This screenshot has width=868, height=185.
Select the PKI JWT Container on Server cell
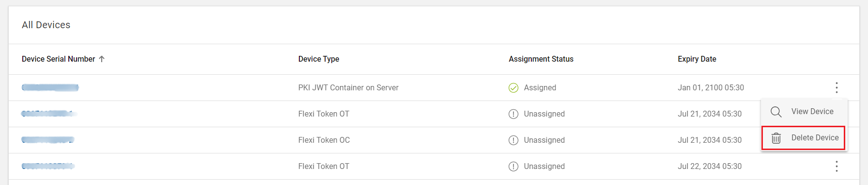tap(348, 87)
